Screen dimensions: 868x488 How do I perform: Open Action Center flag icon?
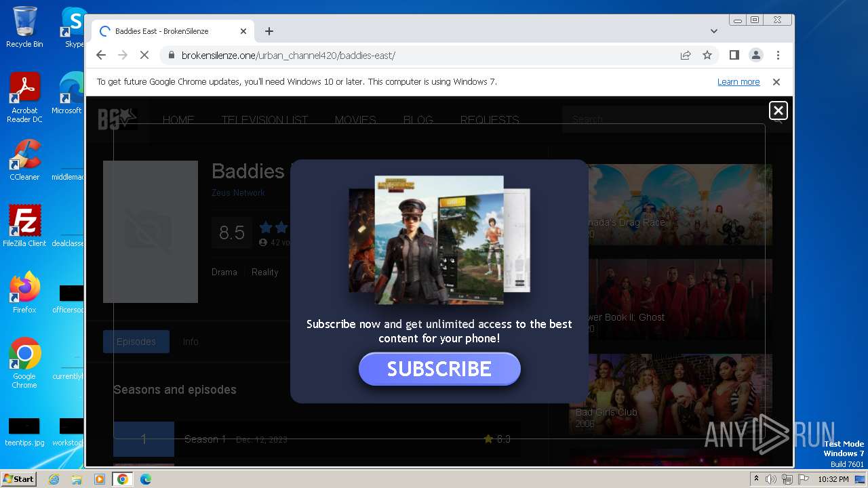click(x=804, y=479)
